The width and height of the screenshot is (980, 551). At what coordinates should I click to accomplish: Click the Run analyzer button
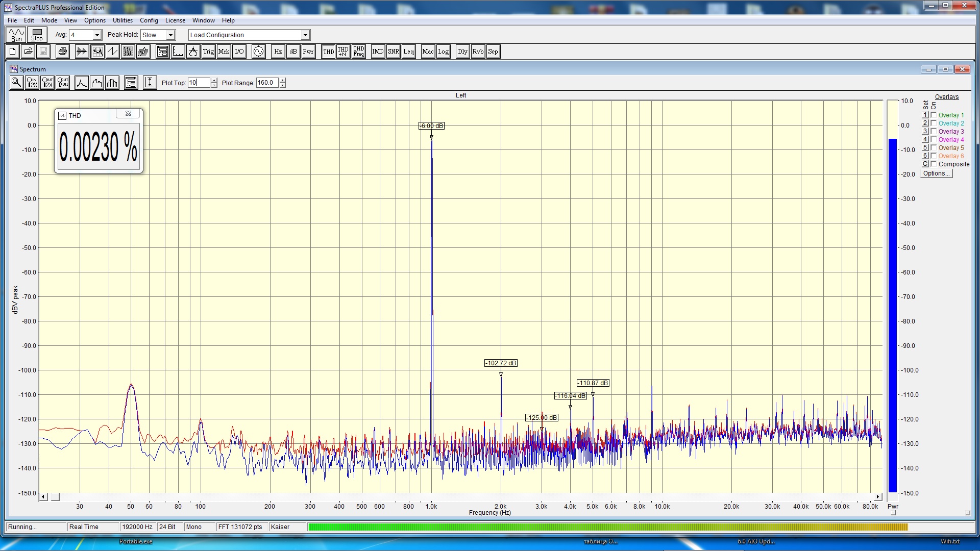click(16, 35)
